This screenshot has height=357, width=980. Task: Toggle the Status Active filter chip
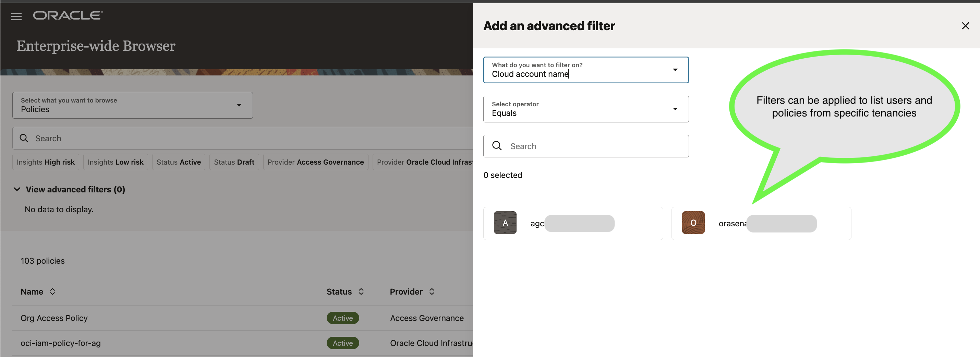[179, 162]
